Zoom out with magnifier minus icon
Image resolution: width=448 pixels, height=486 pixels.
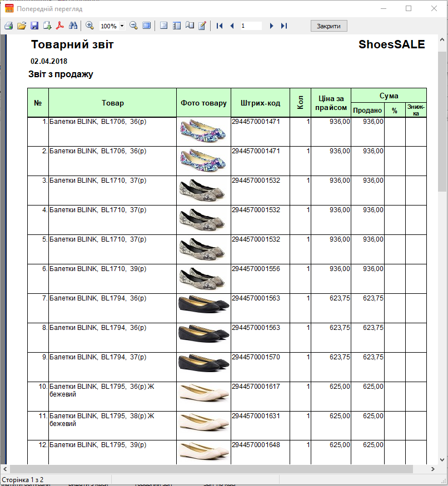tap(133, 26)
